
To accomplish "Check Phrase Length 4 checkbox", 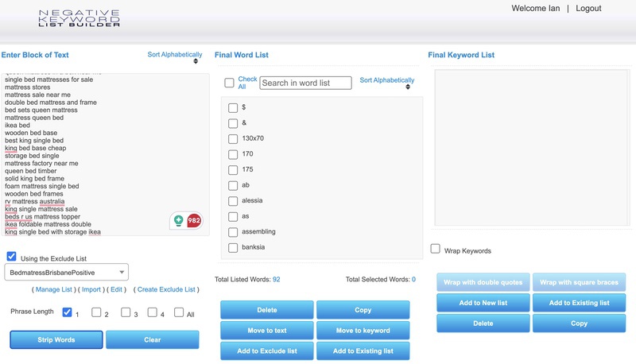I will pyautogui.click(x=152, y=312).
